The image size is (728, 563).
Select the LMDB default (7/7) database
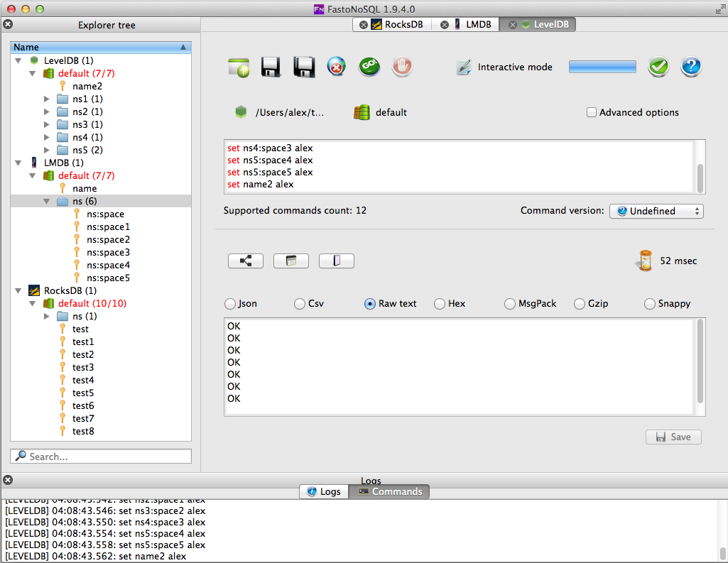tap(87, 176)
